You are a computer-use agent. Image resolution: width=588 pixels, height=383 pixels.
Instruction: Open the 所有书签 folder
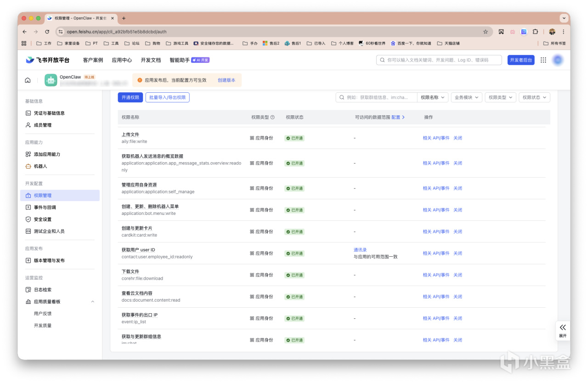click(x=554, y=43)
